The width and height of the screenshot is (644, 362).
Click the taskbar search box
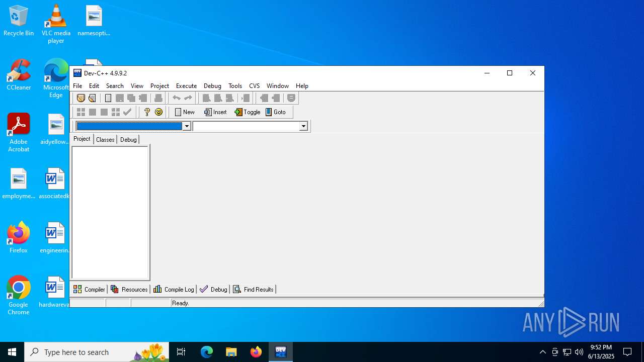click(97, 352)
